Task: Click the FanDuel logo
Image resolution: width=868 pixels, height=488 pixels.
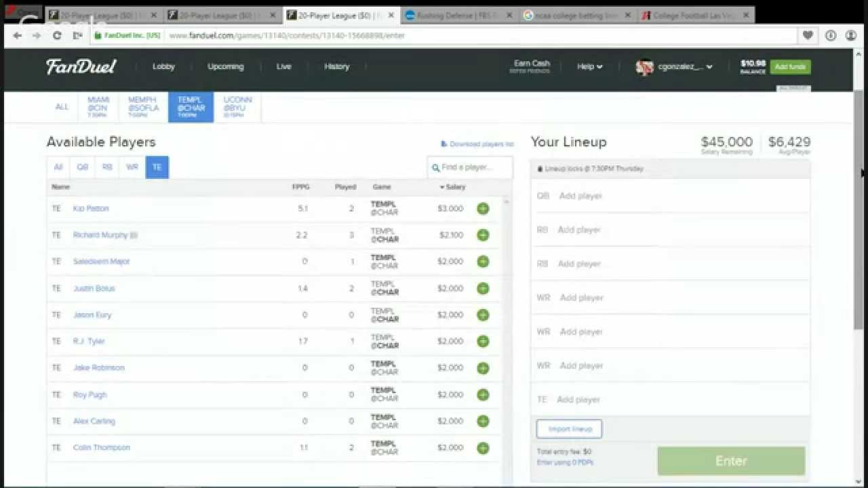Action: tap(81, 66)
